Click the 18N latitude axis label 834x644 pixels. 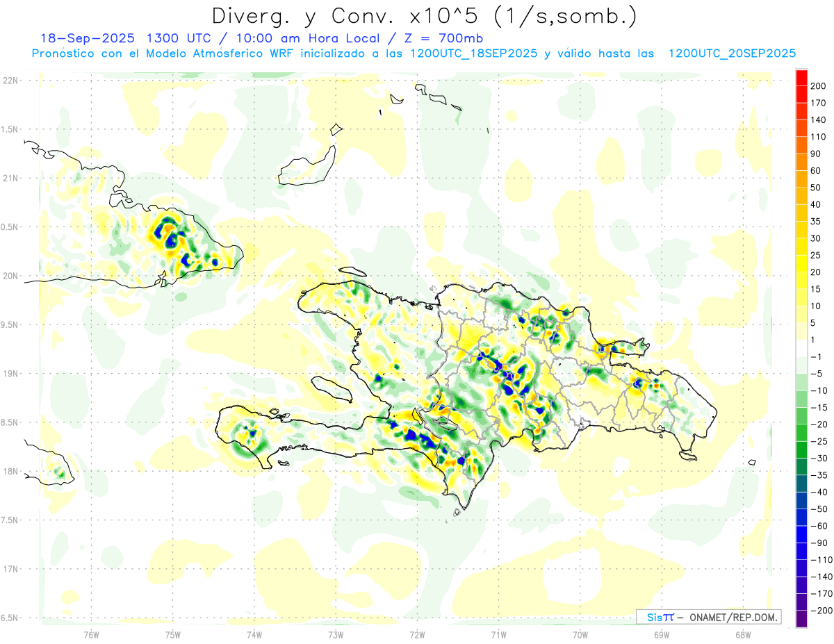pyautogui.click(x=10, y=472)
